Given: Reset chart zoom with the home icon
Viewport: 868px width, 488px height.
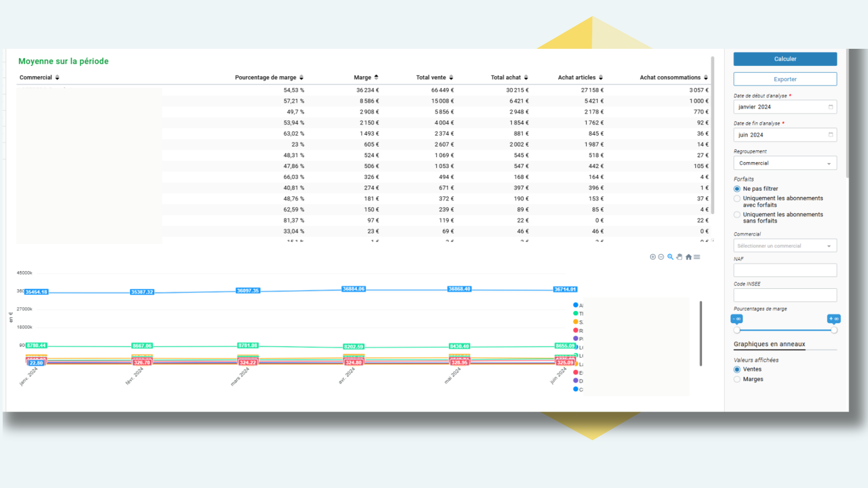Looking at the screenshot, I should tap(689, 257).
